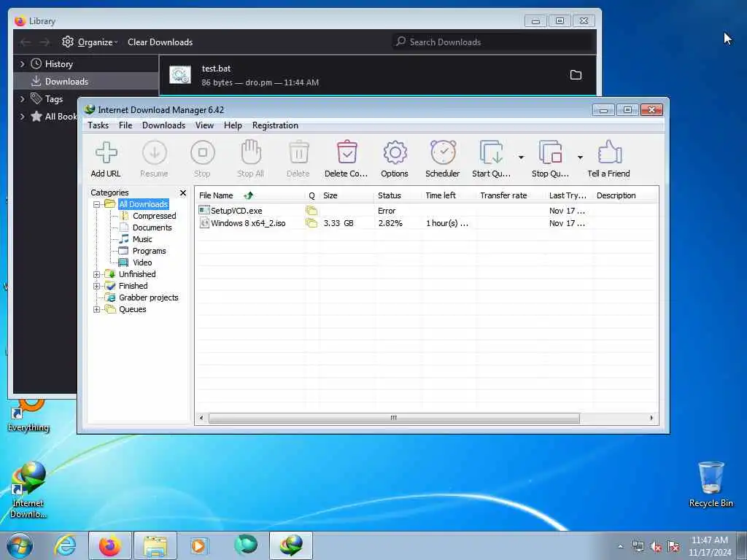Screen dimensions: 747x560
Task: Select Grabber projects in tree
Action: [149, 297]
